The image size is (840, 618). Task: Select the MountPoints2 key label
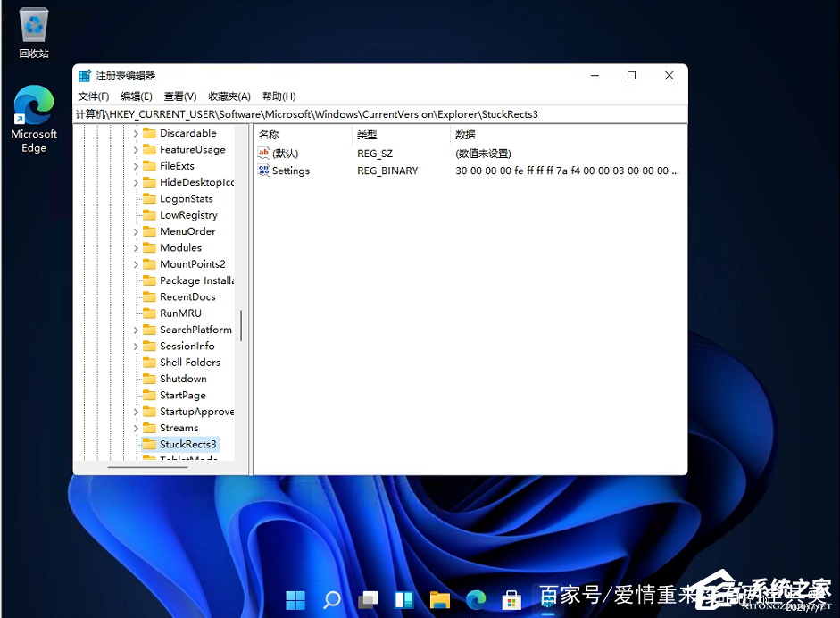point(193,264)
